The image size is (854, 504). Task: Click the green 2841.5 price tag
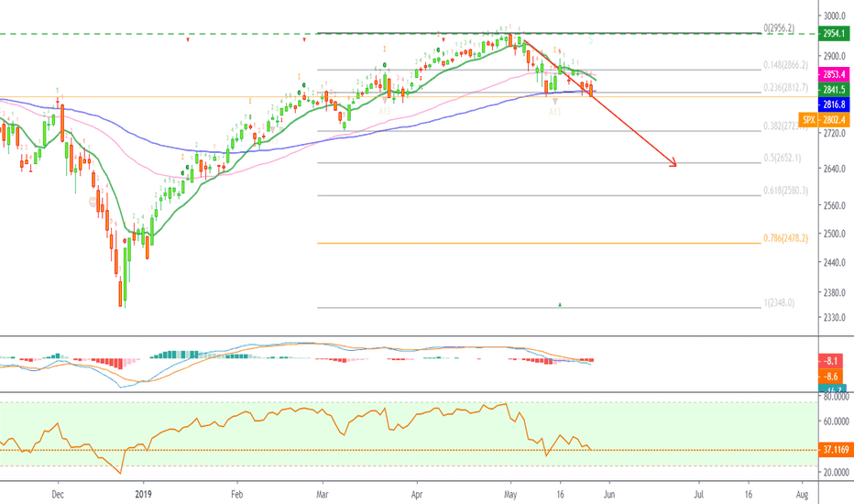[834, 90]
